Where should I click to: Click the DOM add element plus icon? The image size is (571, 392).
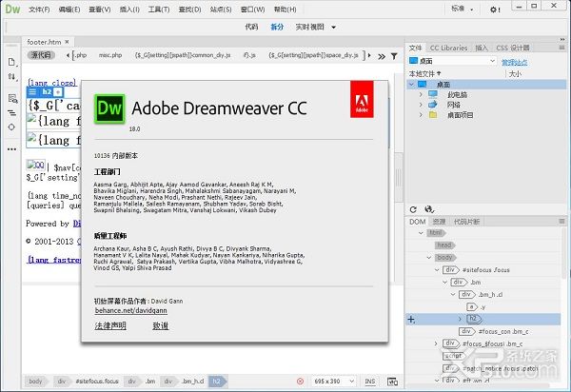411,320
